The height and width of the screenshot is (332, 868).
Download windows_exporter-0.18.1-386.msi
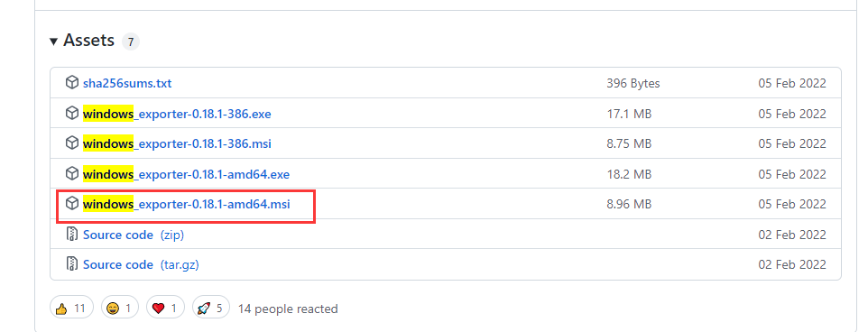click(177, 143)
